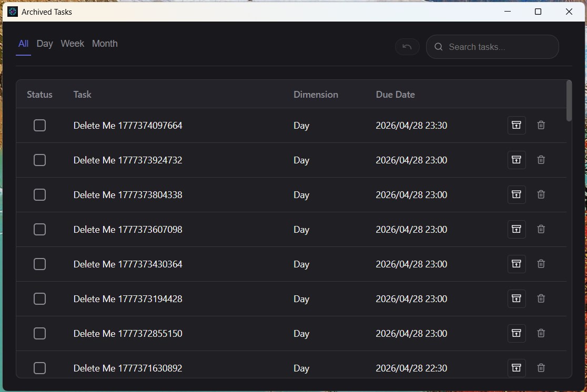Show the Month tab
The image size is (587, 392).
click(105, 44)
